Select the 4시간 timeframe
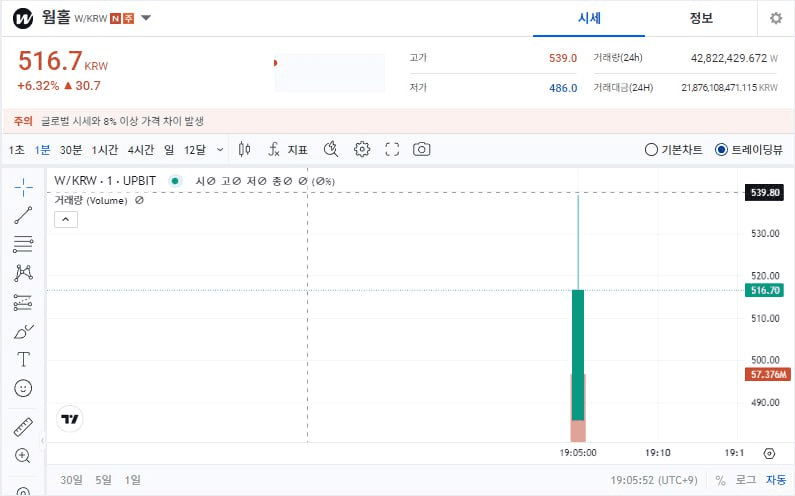Viewport: 795px width, 496px height. (140, 150)
